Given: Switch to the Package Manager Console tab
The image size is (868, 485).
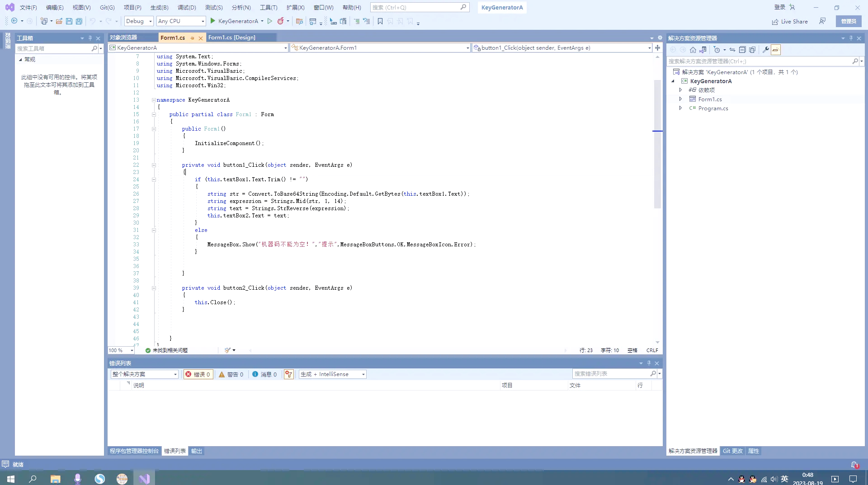Looking at the screenshot, I should pos(134,451).
